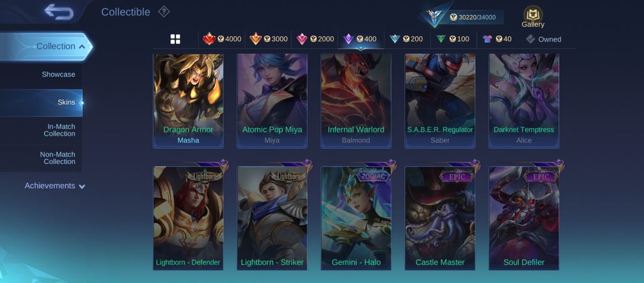Show all skins with grid icon

(175, 39)
